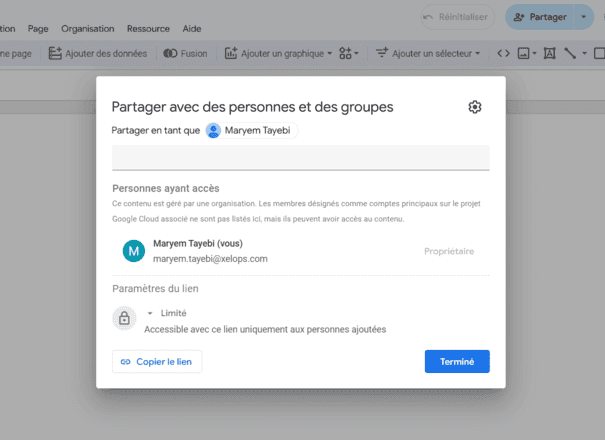Viewport: 605px width, 440px height.
Task: Open the Aide menu
Action: [x=192, y=29]
